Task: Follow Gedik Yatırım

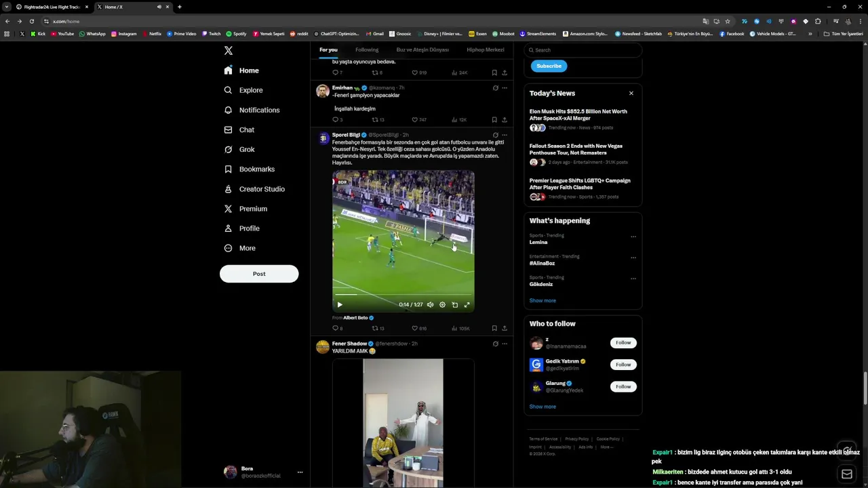Action: (623, 365)
